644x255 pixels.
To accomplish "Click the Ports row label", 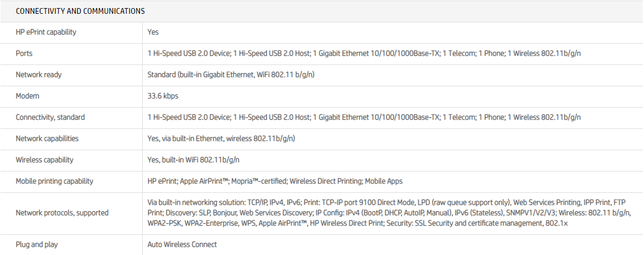I will point(24,54).
